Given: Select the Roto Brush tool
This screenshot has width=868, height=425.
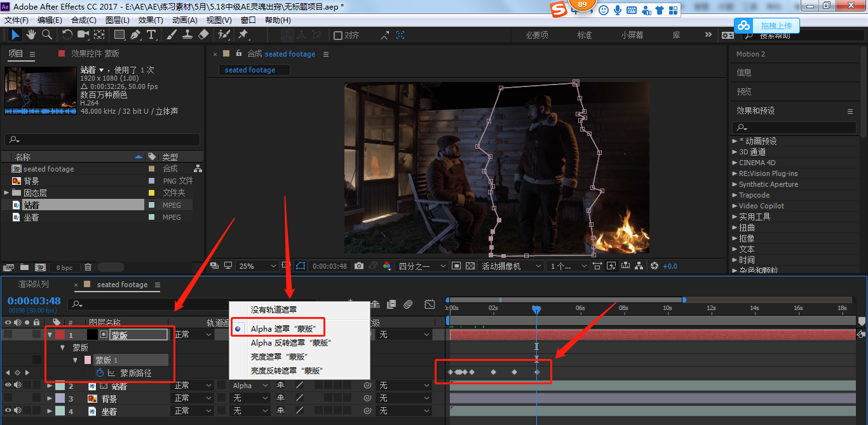Looking at the screenshot, I should (224, 34).
